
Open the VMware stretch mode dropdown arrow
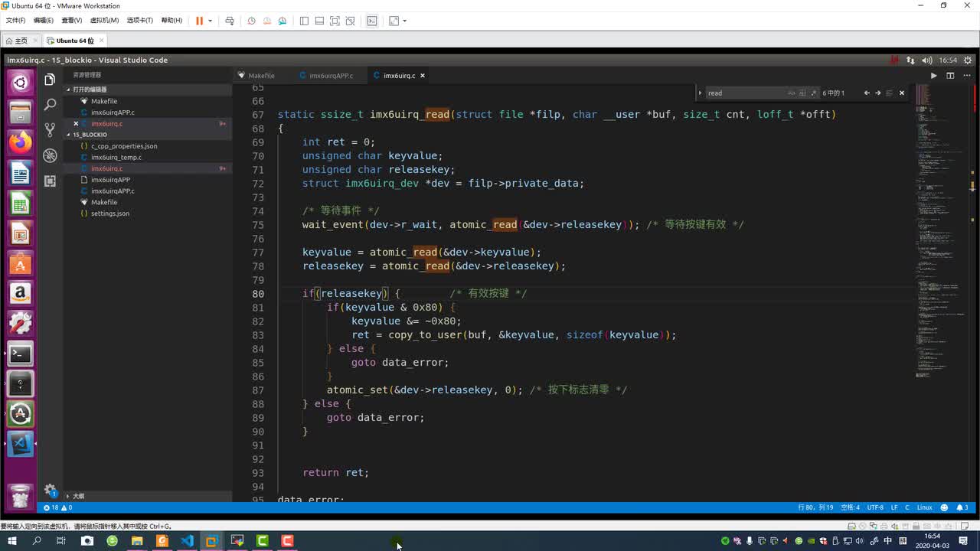click(x=404, y=21)
